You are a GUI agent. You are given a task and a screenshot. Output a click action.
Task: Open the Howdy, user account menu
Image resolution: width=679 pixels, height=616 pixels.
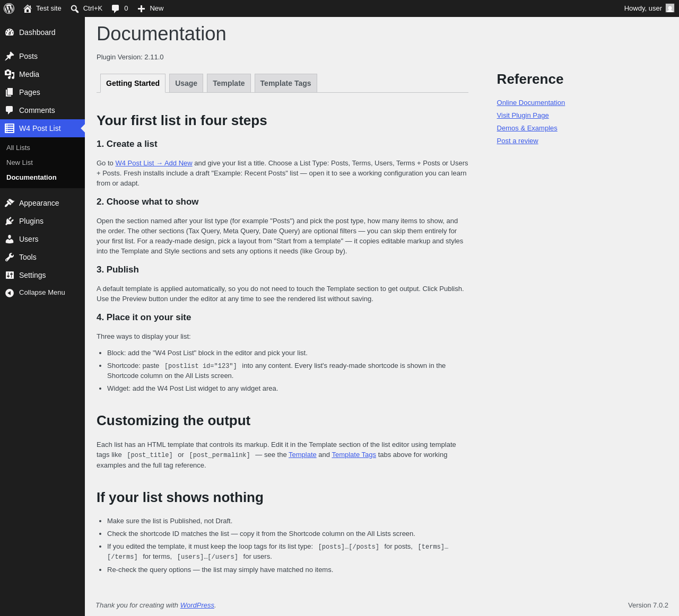click(x=643, y=8)
